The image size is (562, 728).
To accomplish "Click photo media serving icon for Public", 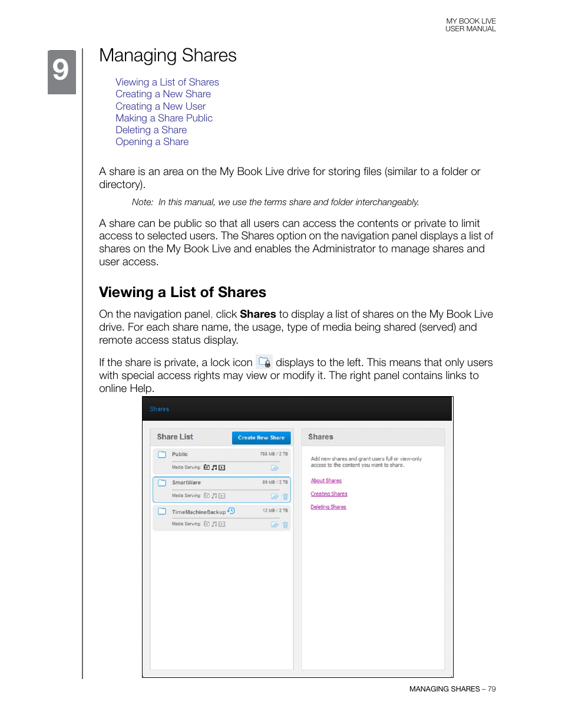I will pyautogui.click(x=207, y=467).
